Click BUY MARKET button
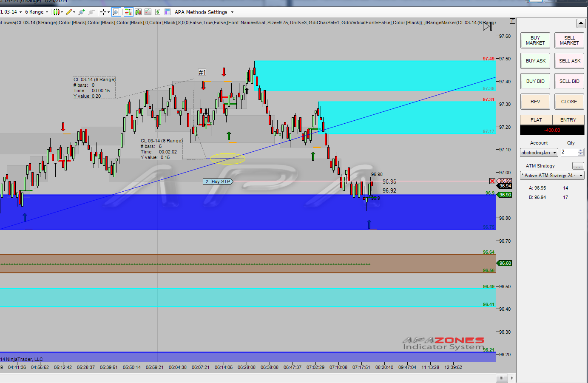588x383 pixels. coord(535,40)
